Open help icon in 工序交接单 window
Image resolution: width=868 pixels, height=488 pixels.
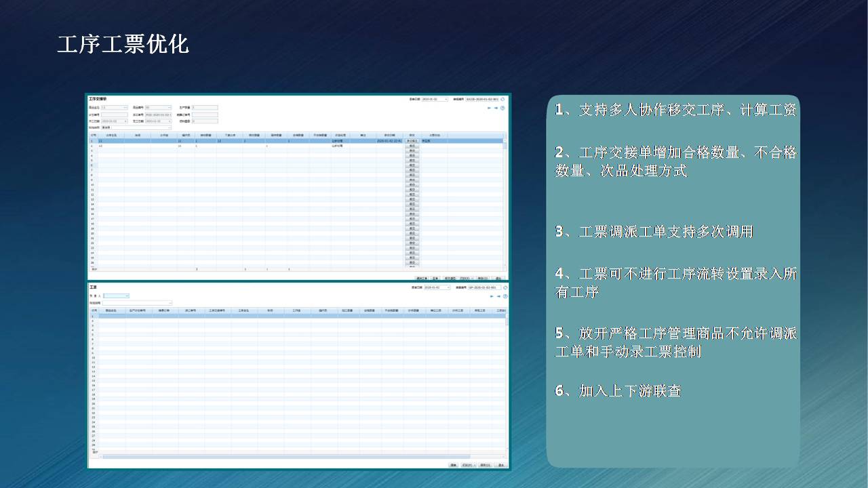[x=502, y=108]
